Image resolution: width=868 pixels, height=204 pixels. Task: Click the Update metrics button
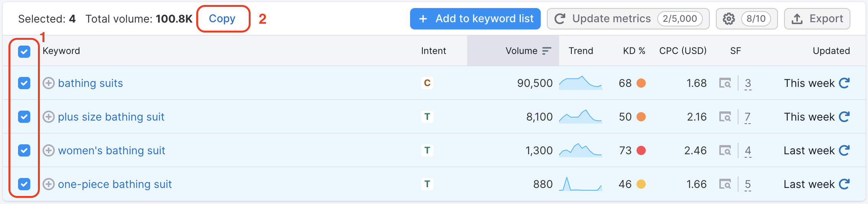click(628, 19)
